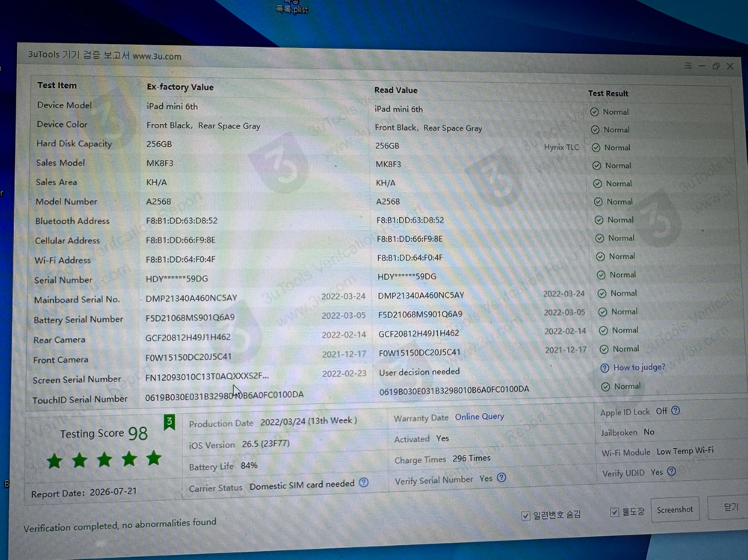Click the help icon beside Verify UDID
748x560 pixels.
672,471
